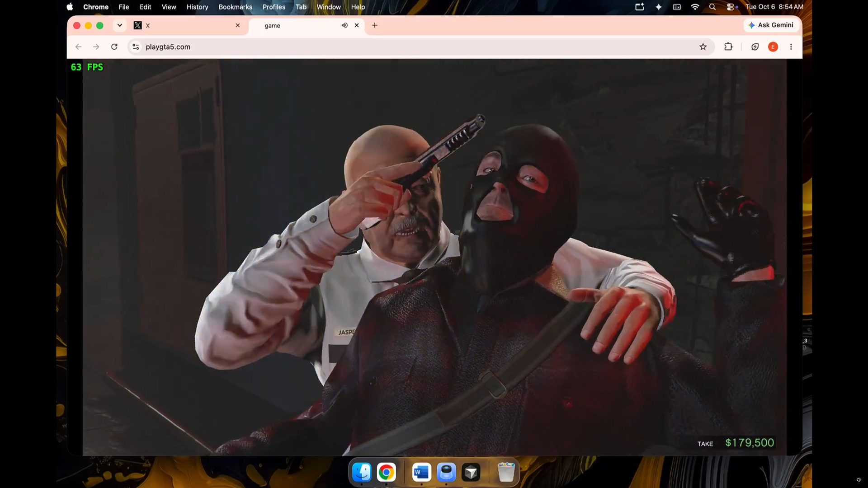Open the File menu
The image size is (868, 488).
click(123, 7)
